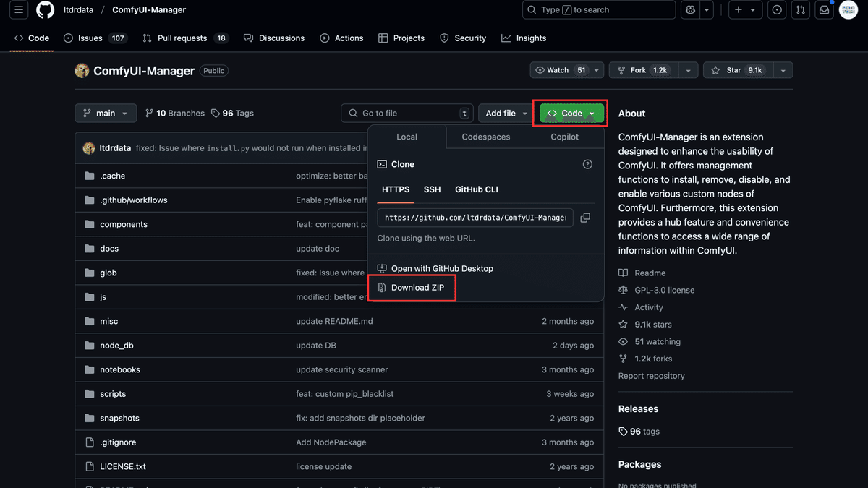
Task: Open the create new plus dropdown
Action: [744, 10]
